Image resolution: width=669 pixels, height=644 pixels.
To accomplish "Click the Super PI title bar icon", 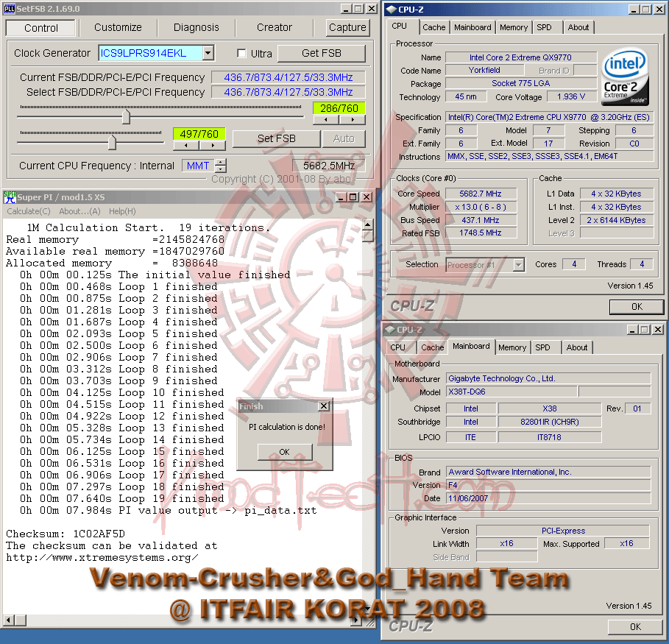I will click(10, 197).
